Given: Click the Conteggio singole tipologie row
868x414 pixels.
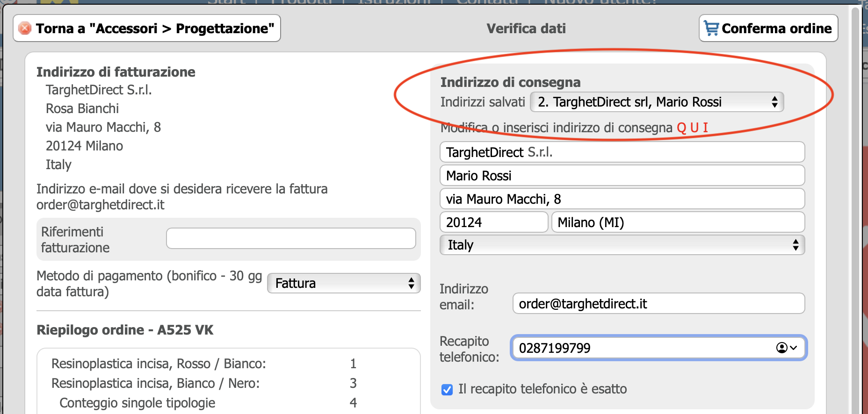Looking at the screenshot, I should (208, 403).
